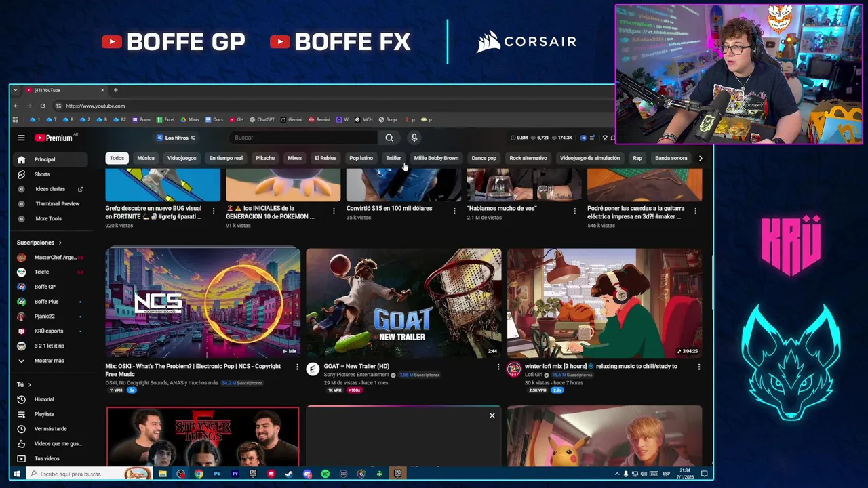The height and width of the screenshot is (488, 868).
Task: Open the Excel bookmark
Action: point(165,119)
